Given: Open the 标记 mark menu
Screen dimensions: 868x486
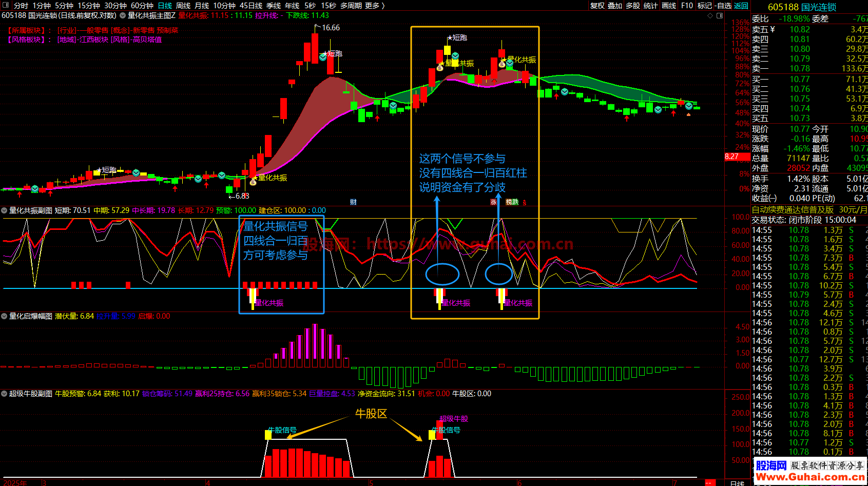Looking at the screenshot, I should [705, 6].
